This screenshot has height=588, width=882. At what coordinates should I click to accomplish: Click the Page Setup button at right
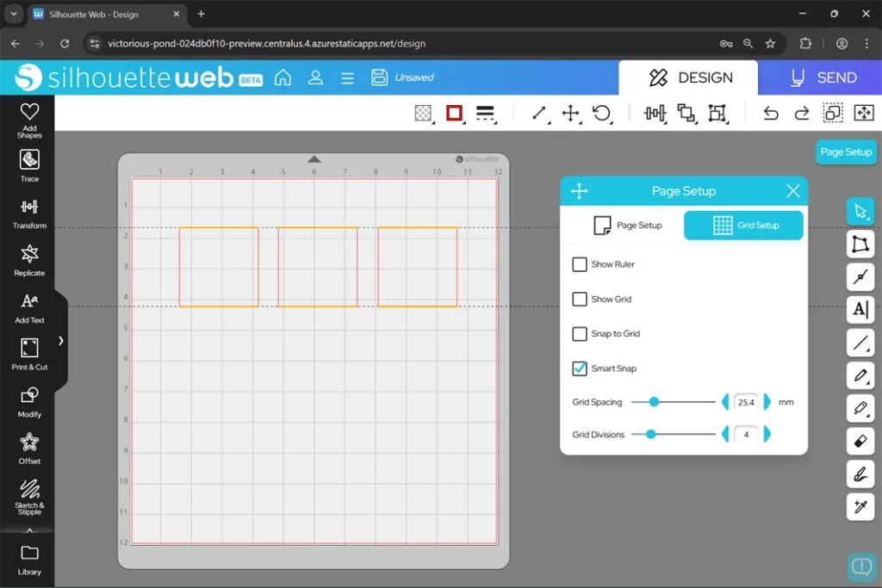tap(846, 152)
